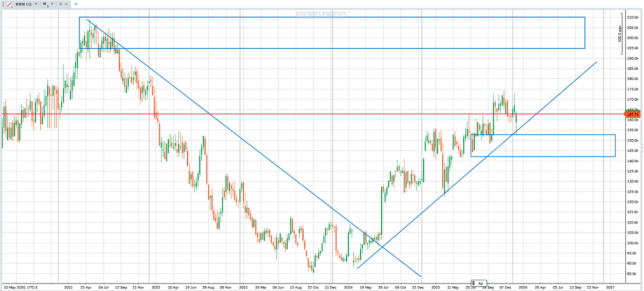
Task: Close the MMM.US chart tab
Action: (x=66, y=4)
